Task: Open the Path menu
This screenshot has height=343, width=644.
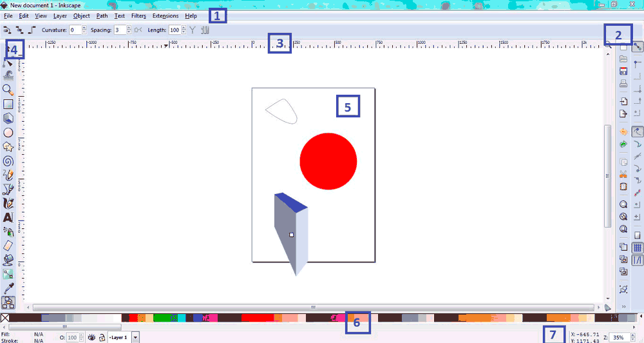Action: [102, 15]
